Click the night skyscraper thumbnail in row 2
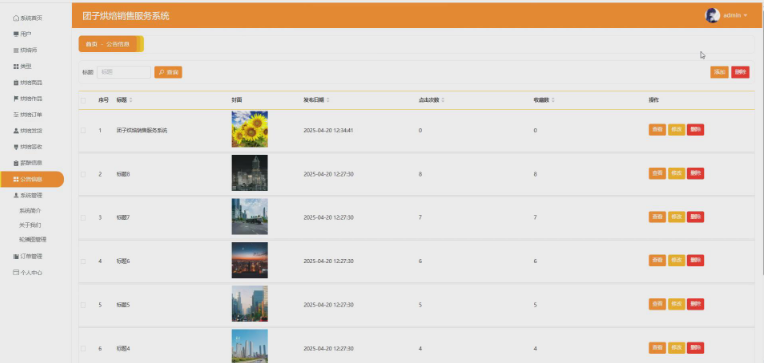Screen dimensions: 764x363 249,173
